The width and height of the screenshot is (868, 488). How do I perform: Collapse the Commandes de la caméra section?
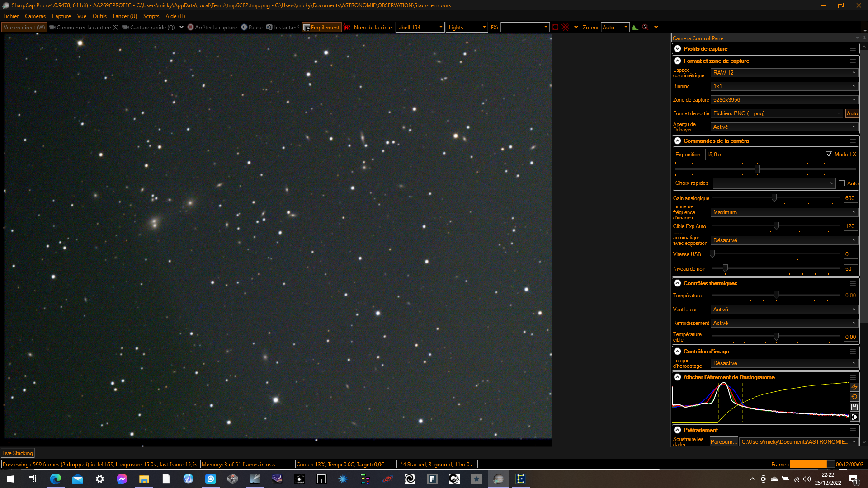(x=677, y=141)
